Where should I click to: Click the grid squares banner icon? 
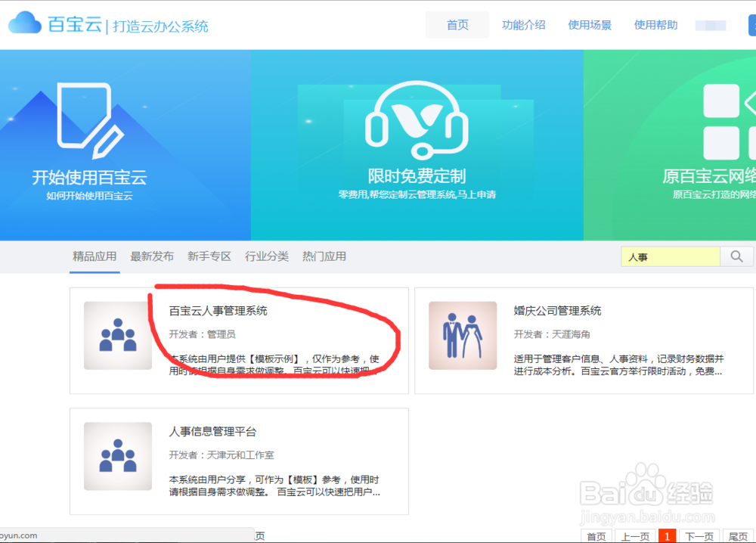tap(729, 122)
